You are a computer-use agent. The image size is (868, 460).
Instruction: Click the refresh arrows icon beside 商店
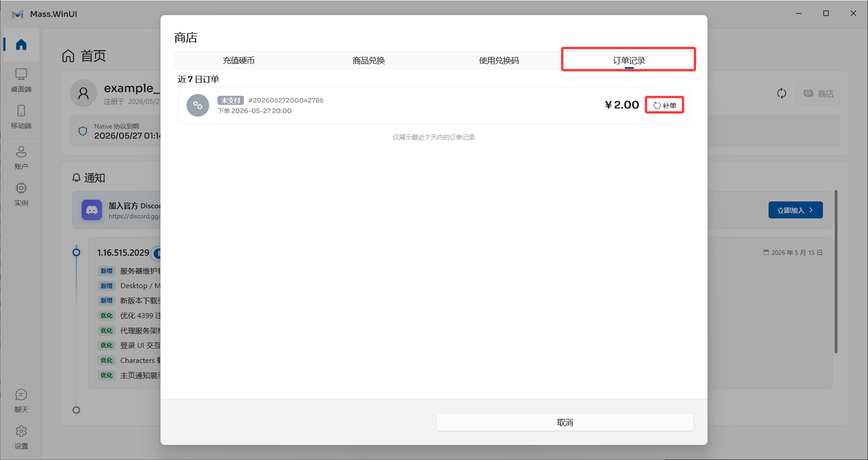781,93
